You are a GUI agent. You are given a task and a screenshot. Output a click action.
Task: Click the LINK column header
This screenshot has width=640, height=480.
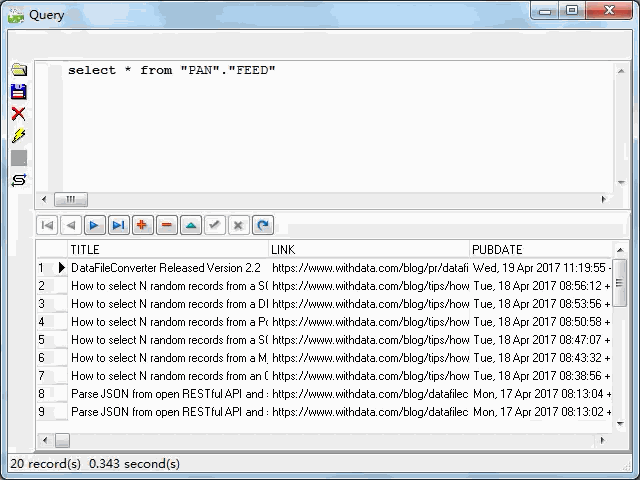(369, 249)
